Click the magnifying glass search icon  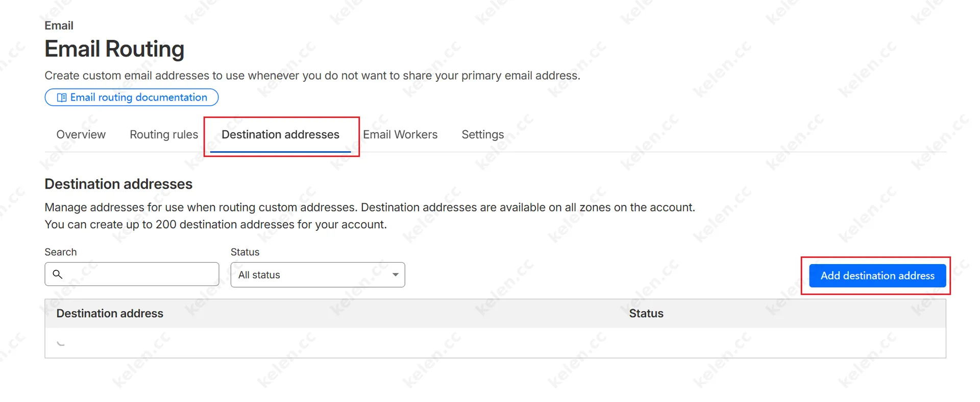[x=58, y=274]
